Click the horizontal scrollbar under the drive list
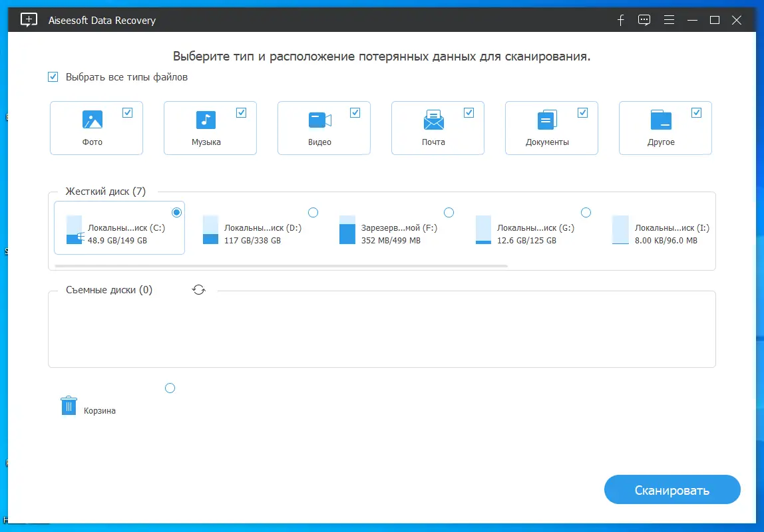 pos(286,265)
